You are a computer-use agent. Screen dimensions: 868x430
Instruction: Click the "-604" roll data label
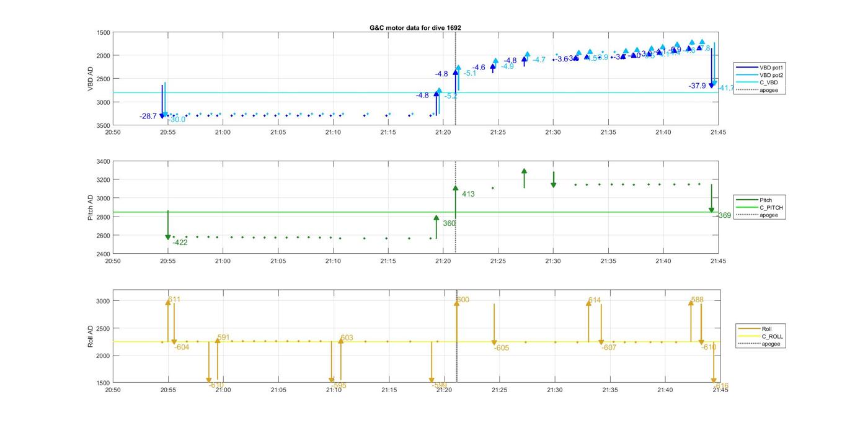(x=182, y=347)
